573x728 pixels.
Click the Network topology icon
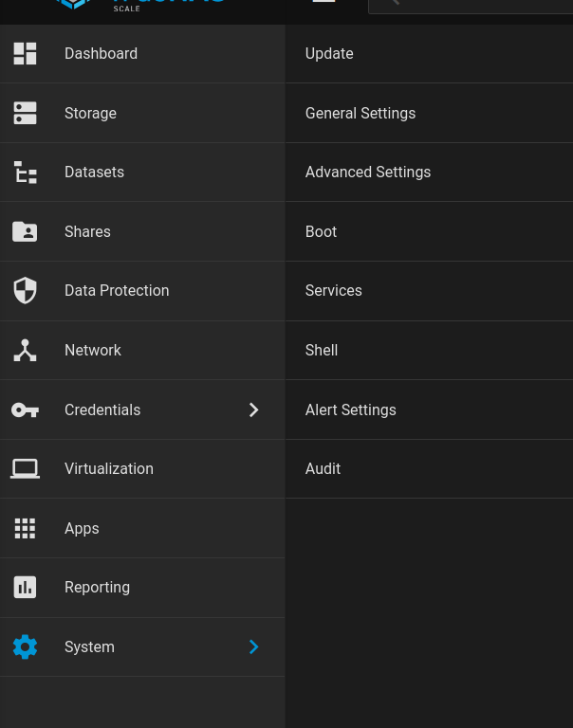[x=25, y=350]
